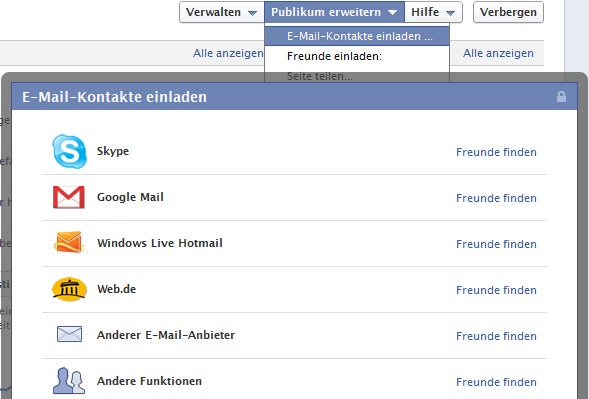
Task: Click Freunde finden for Andere Funktionen
Action: tap(496, 382)
